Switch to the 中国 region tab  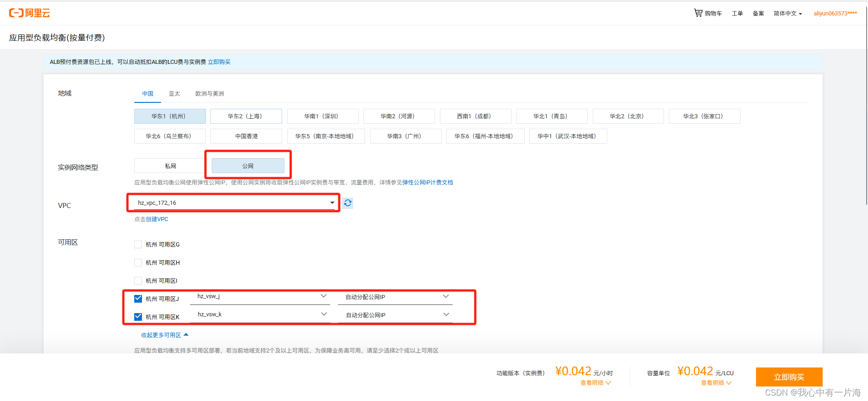pos(148,94)
